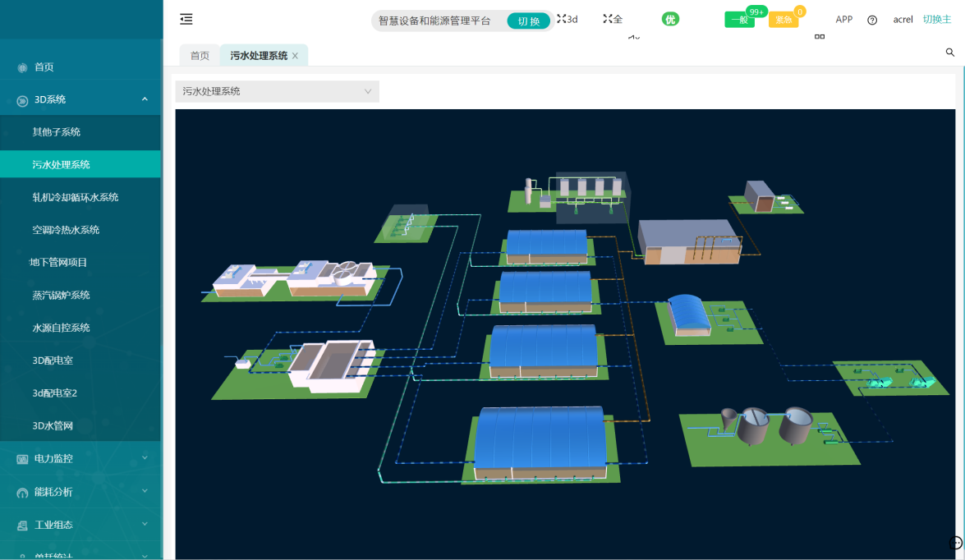The width and height of the screenshot is (965, 560).
Task: Click the 全 fullscreen expand icon
Action: point(613,19)
